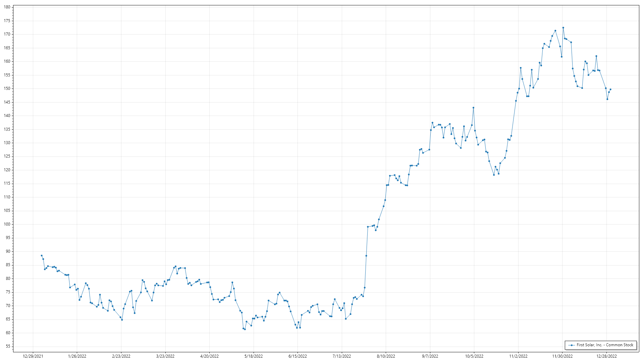This screenshot has width=644, height=362.
Task: Click the 12/29/2021 x-axis date label
Action: click(x=33, y=356)
